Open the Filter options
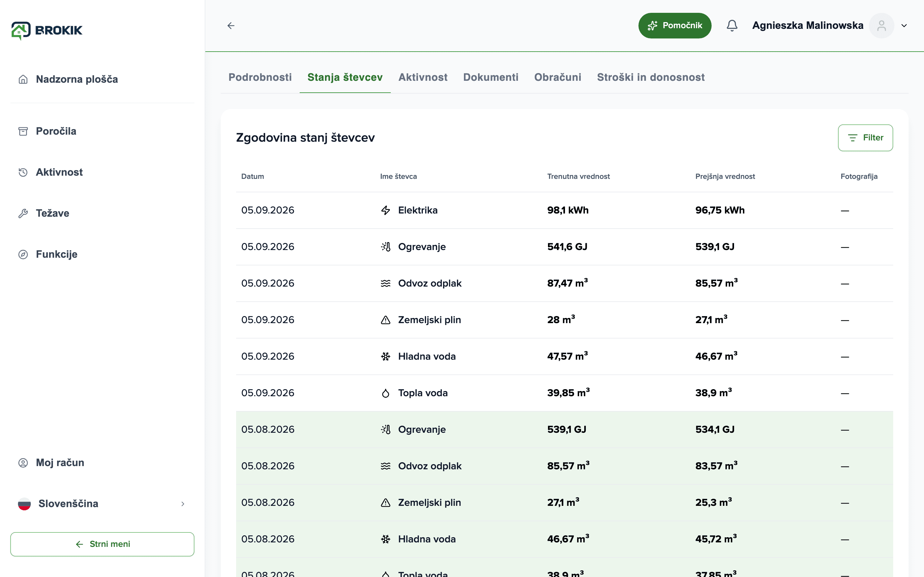The height and width of the screenshot is (577, 924). point(865,138)
